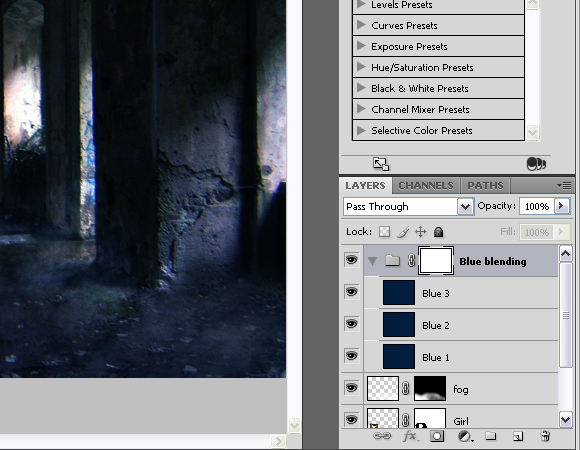The image size is (580, 450).
Task: Create new fill or adjustment layer
Action: 465,436
